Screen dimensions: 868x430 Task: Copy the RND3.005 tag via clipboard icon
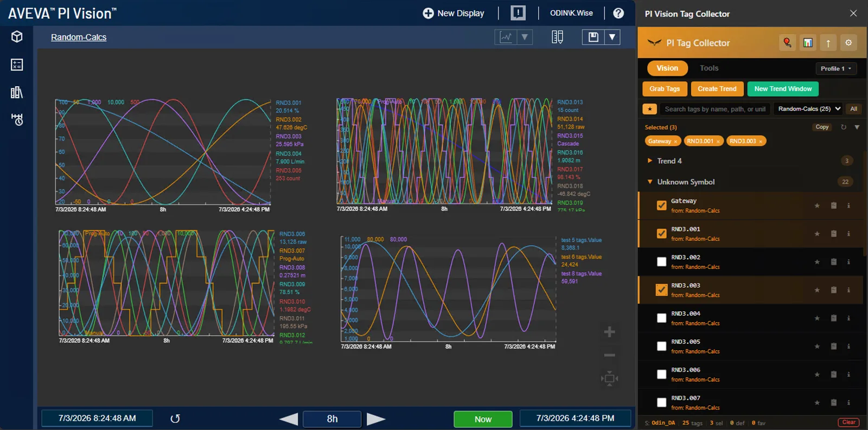pyautogui.click(x=834, y=346)
